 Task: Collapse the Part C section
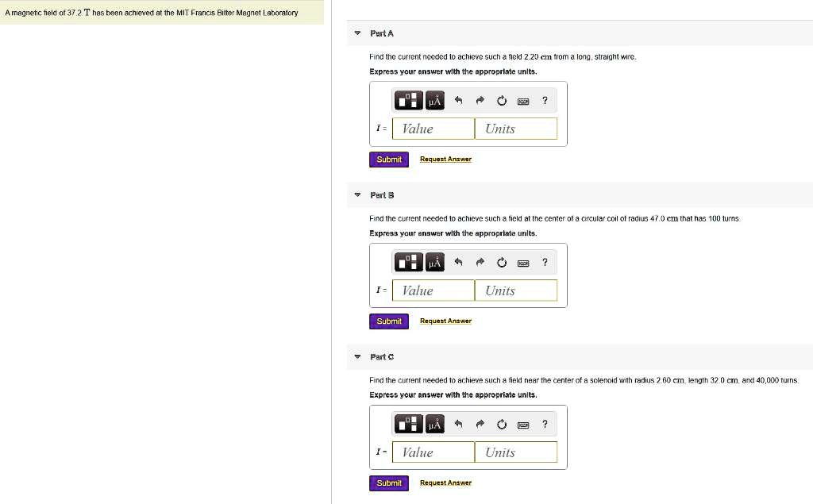(357, 357)
